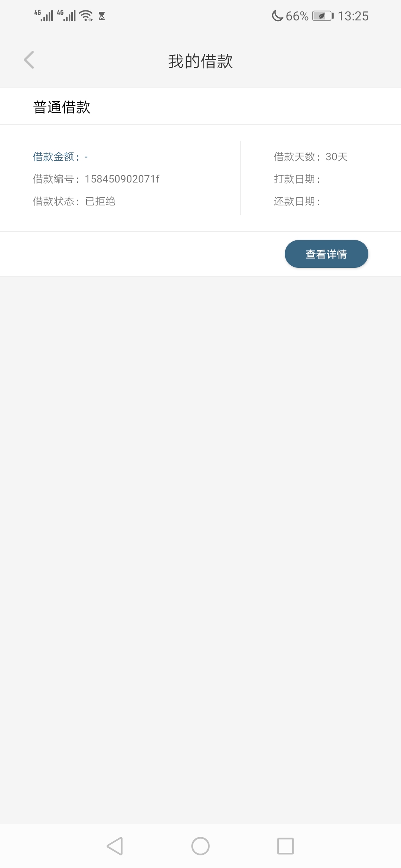
Task: Tap the battery icon in status bar
Action: 323,16
